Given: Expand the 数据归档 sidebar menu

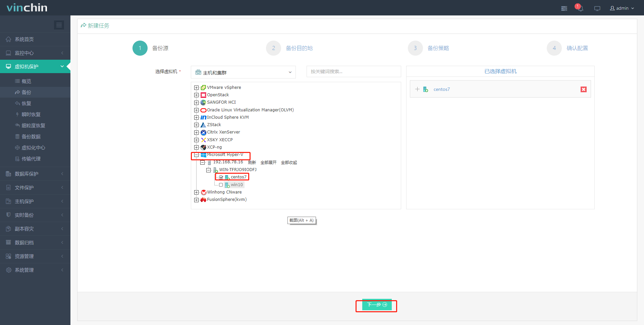Looking at the screenshot, I should point(35,242).
